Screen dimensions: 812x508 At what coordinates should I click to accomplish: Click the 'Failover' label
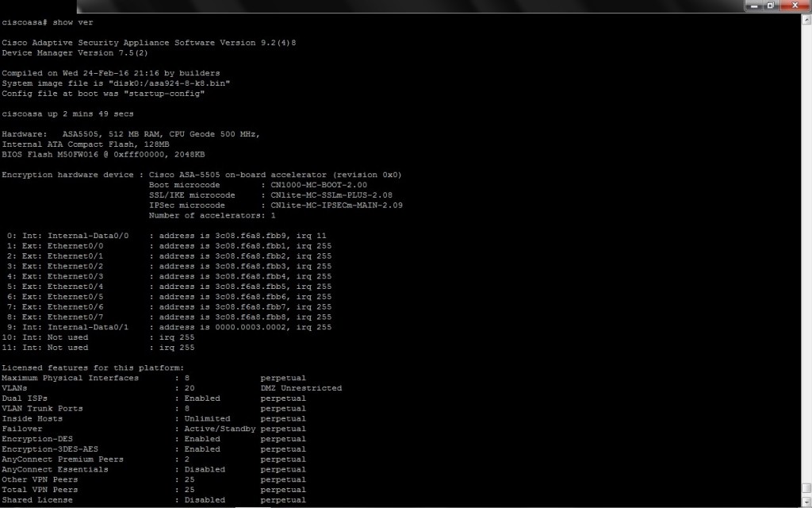tap(22, 429)
